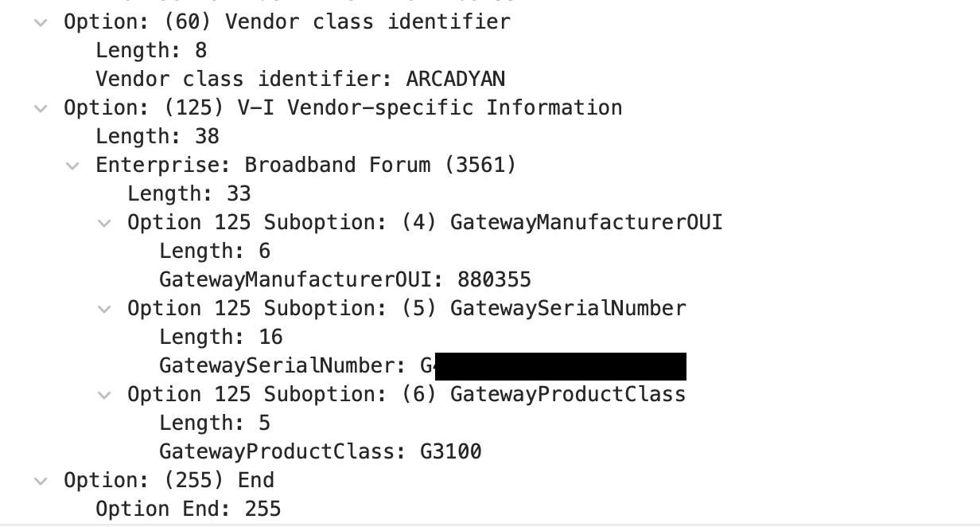Viewport: 980px width, 527px height.
Task: Select the Option End: 255 field
Action: tap(188, 508)
